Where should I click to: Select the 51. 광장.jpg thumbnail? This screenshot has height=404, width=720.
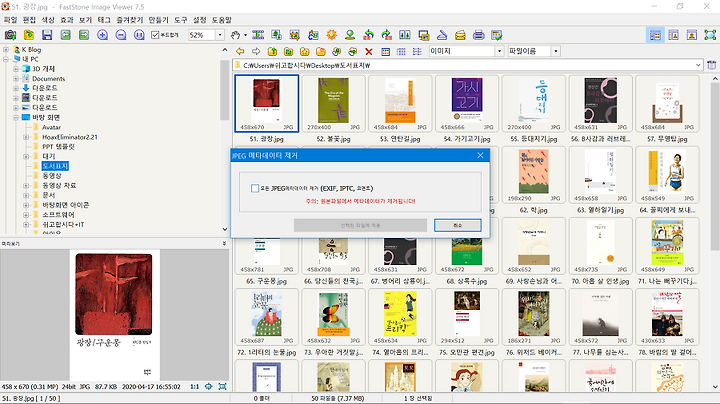tap(266, 103)
